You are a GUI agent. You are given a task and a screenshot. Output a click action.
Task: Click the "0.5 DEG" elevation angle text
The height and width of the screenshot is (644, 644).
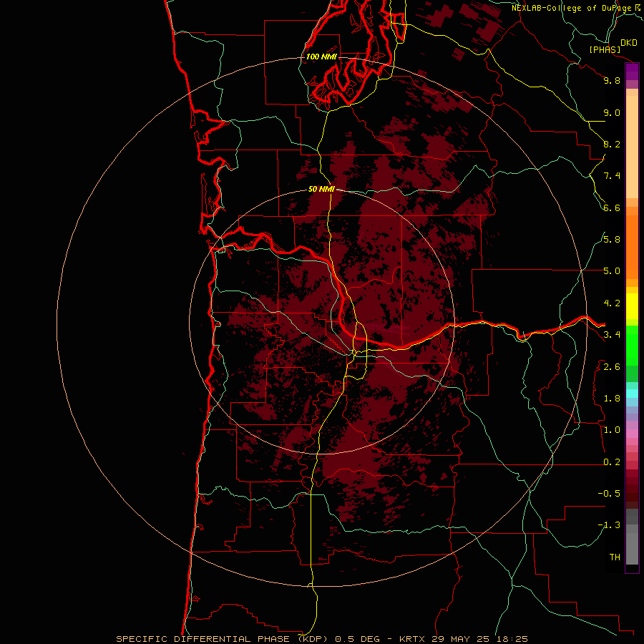[356, 639]
